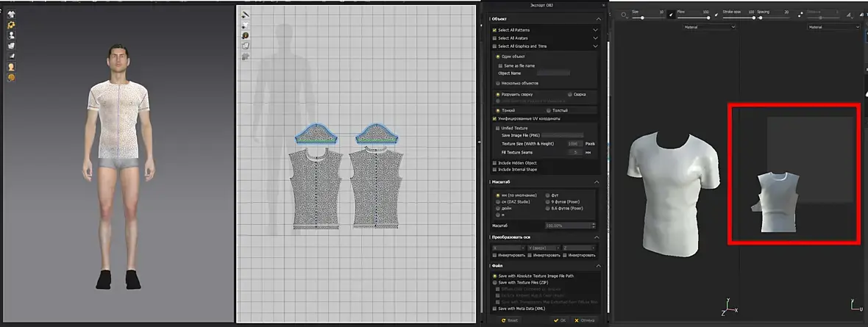Toggle Унифицированные UV координаты checkbox
Viewport: 868px width, 327px height.
[x=495, y=118]
